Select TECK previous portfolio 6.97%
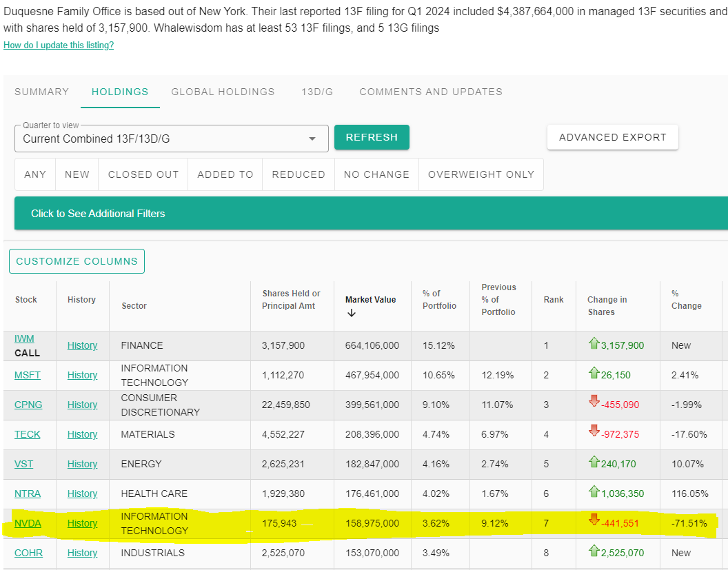This screenshot has height=570, width=728. coord(495,434)
